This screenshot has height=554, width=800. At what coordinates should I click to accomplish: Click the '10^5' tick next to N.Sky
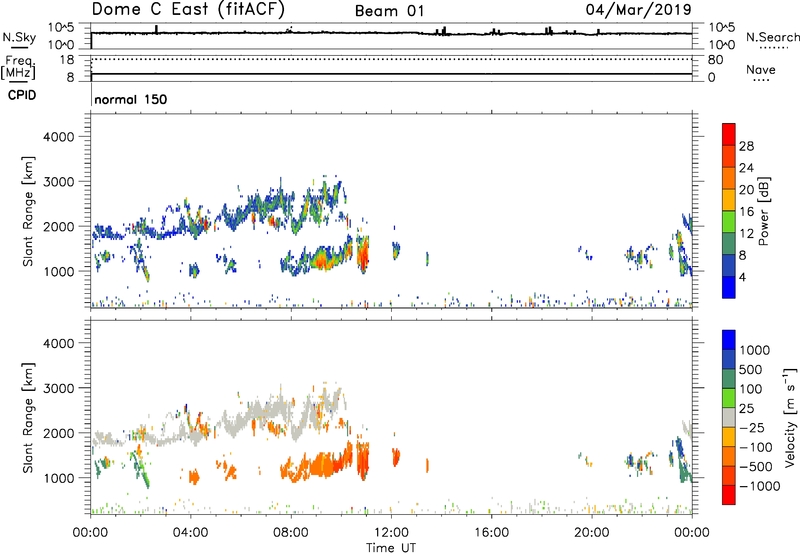click(x=61, y=28)
